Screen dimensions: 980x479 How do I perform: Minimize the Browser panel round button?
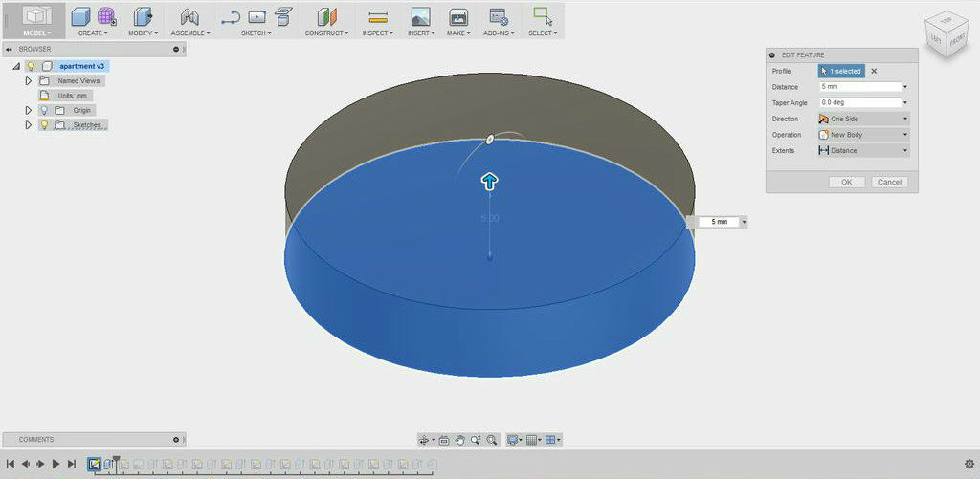[176, 49]
